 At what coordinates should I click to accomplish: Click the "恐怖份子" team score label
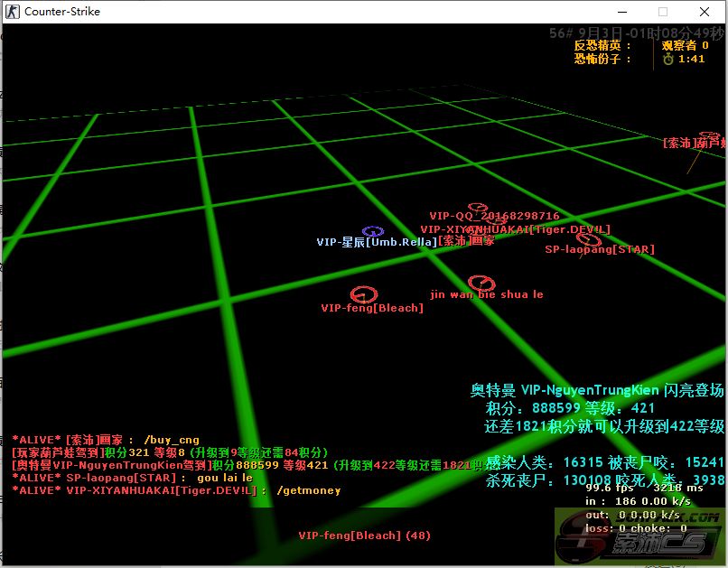coord(602,59)
